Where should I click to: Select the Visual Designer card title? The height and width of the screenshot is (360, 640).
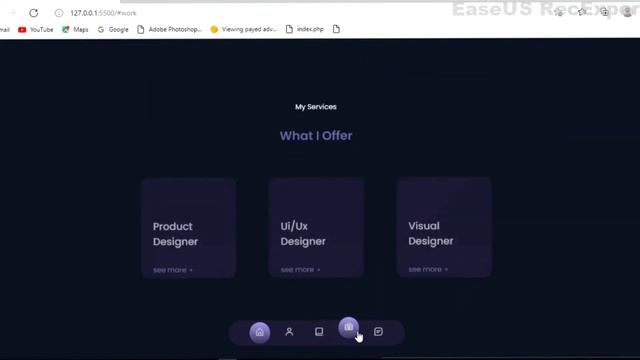point(431,233)
